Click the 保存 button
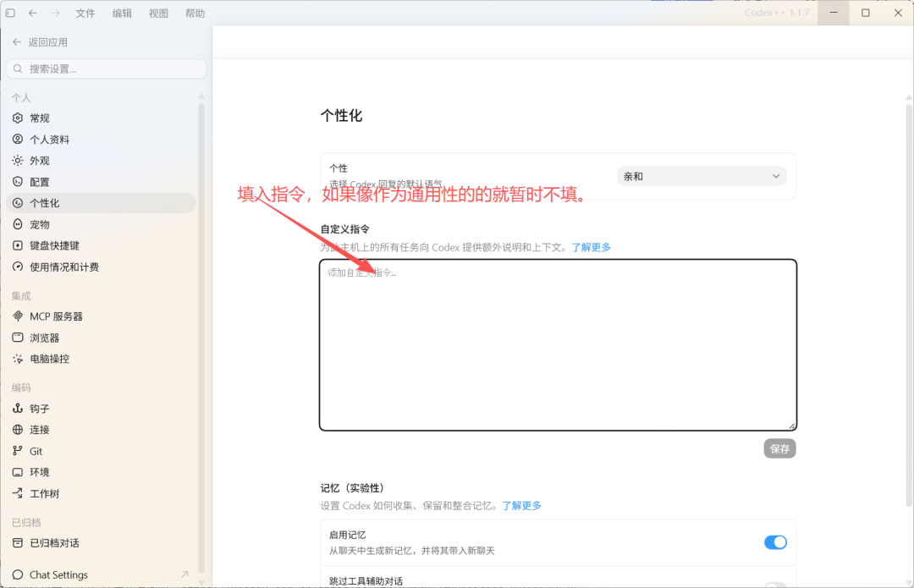Image resolution: width=914 pixels, height=588 pixels. click(780, 448)
